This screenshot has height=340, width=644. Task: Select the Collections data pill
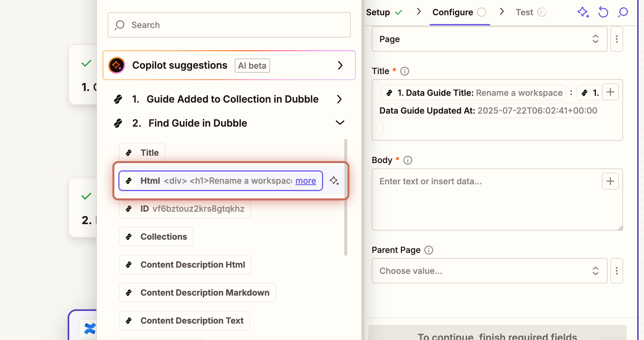156,237
